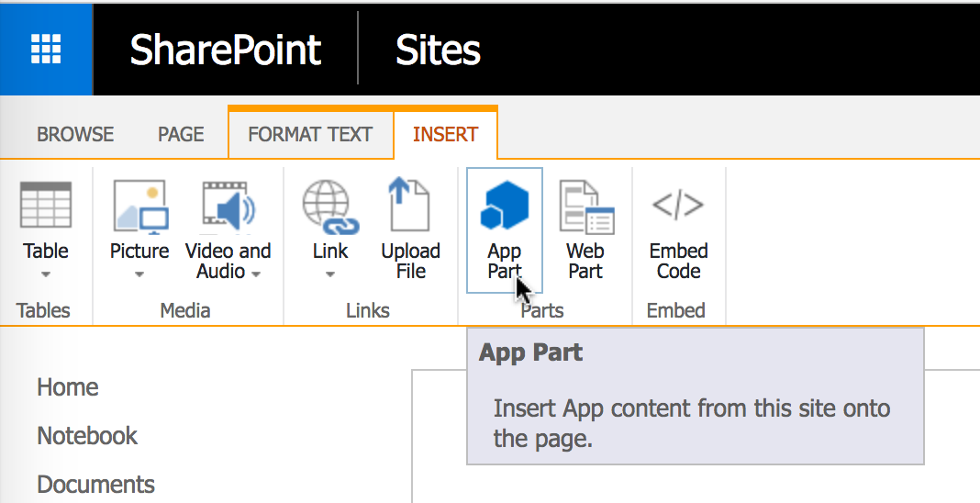The height and width of the screenshot is (503, 980).
Task: Click the Table grid icon
Action: [x=46, y=206]
